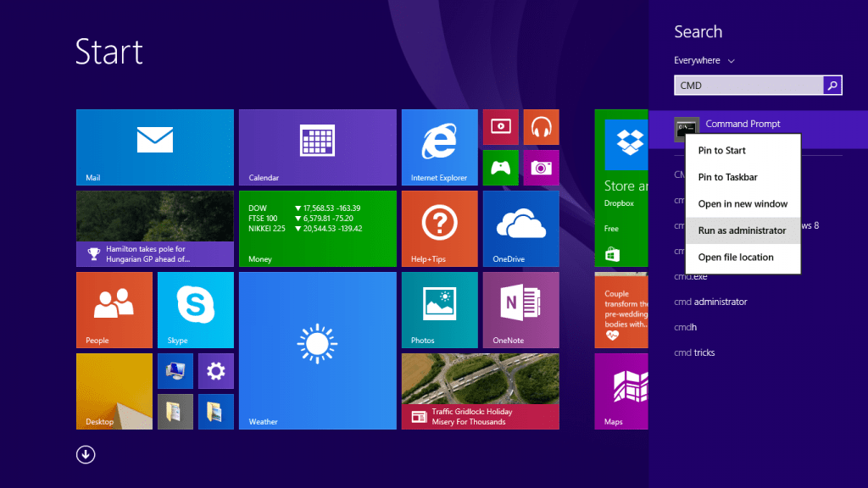Open the Dropbox Store tile
The width and height of the screenshot is (868, 488).
tap(621, 188)
